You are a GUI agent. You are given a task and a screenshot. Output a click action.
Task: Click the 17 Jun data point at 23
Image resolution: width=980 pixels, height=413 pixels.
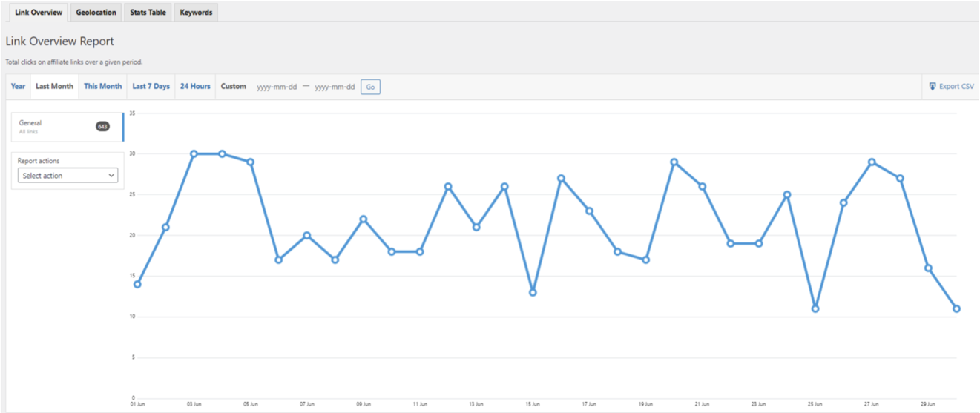589,211
